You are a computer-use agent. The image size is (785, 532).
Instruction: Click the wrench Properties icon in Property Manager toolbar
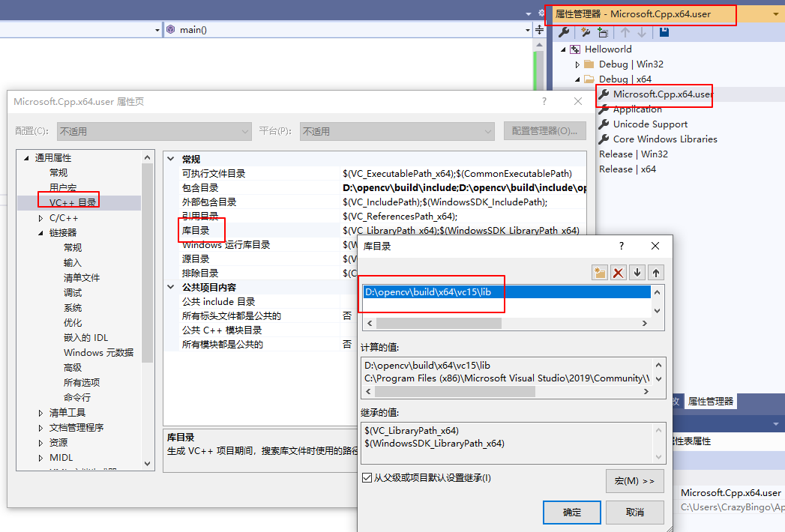tap(564, 32)
